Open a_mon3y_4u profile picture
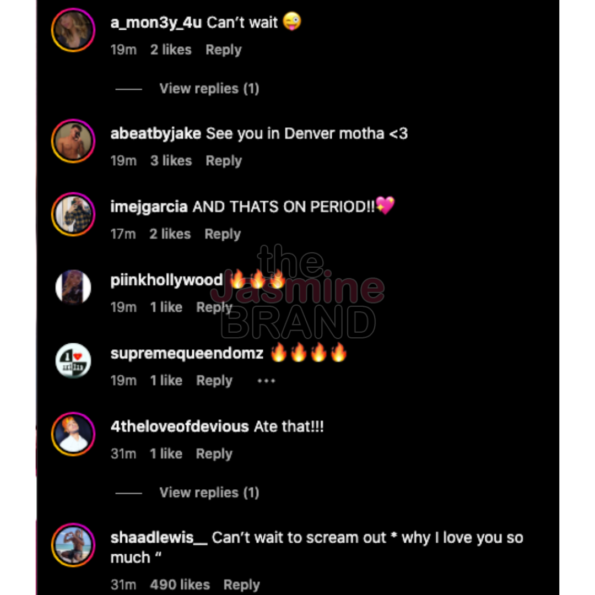 coord(73,30)
